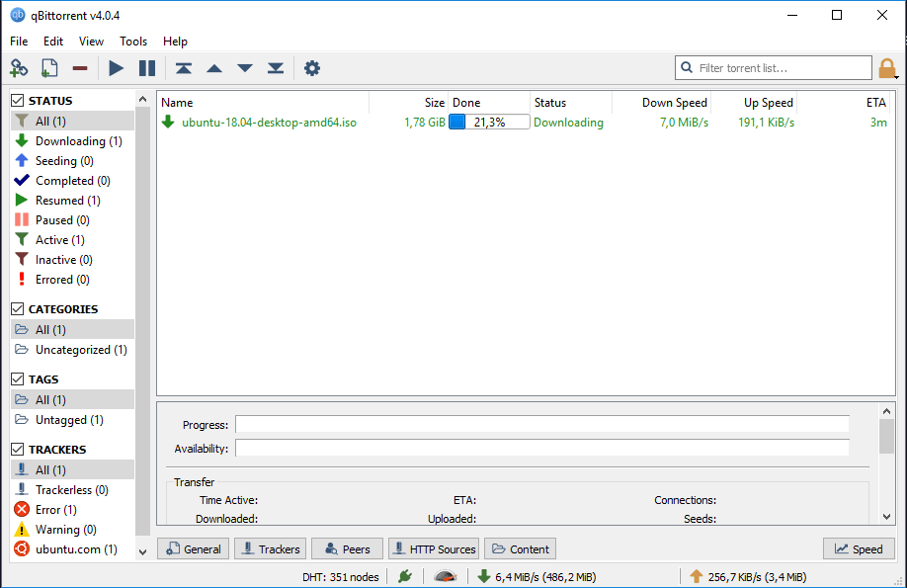Sort by the Up Speed column

coord(754,103)
